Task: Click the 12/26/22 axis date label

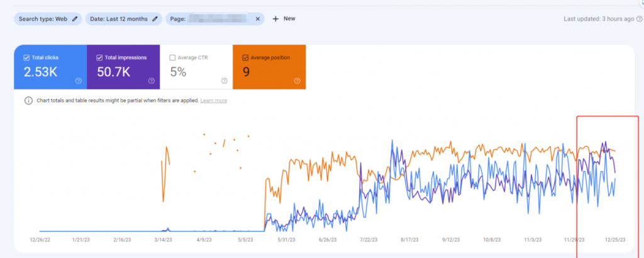Action: click(x=40, y=240)
